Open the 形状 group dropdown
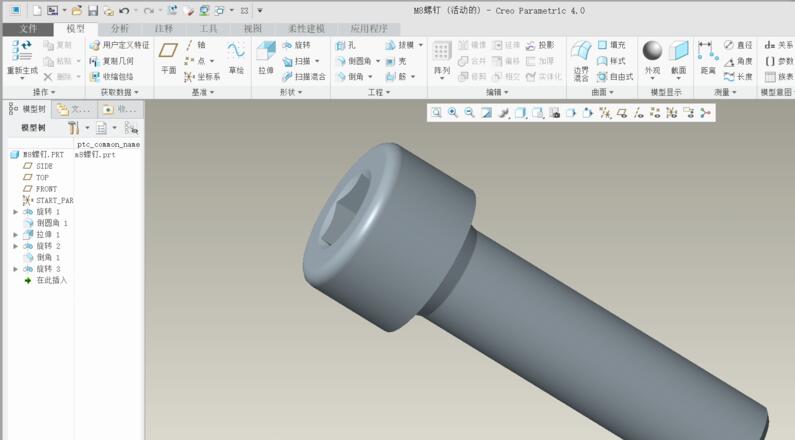795x440 pixels. pyautogui.click(x=291, y=92)
